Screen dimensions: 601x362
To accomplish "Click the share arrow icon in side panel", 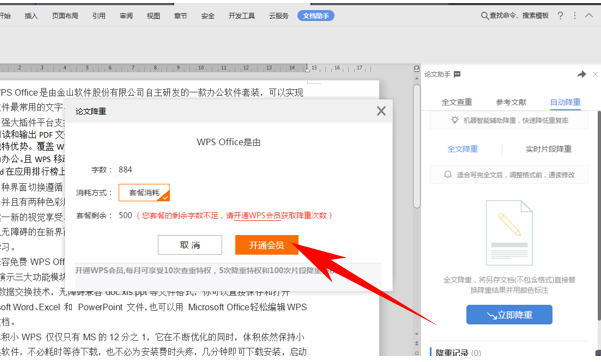I will (581, 74).
